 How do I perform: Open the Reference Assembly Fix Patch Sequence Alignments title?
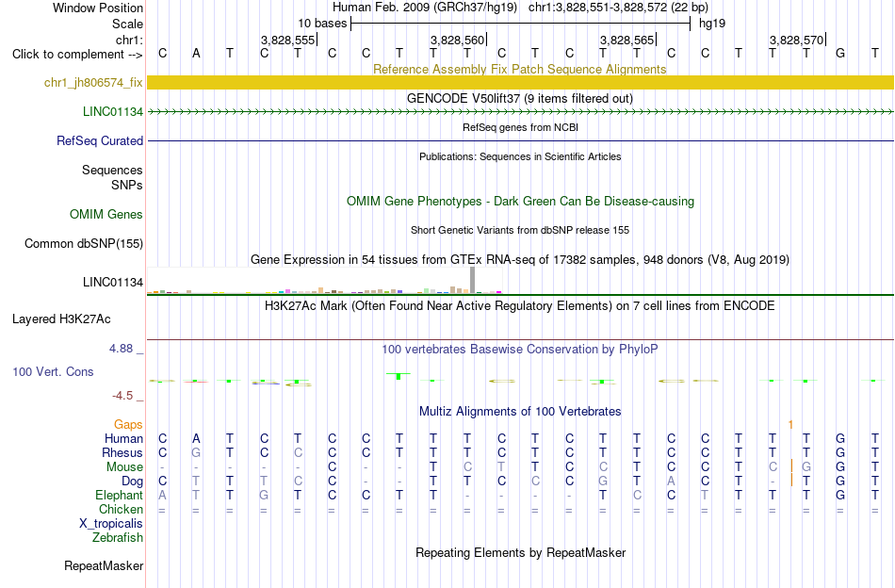tap(519, 69)
